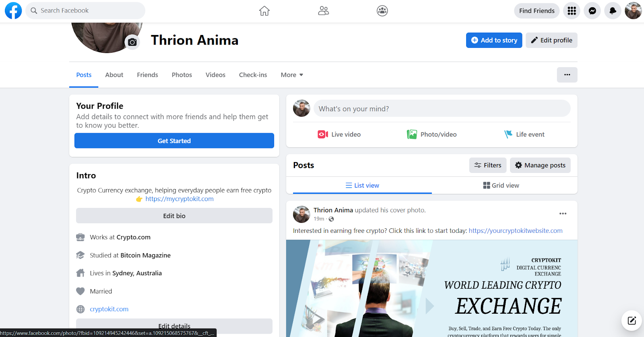The width and height of the screenshot is (644, 337).
Task: Create a Life event post
Action: pos(524,134)
